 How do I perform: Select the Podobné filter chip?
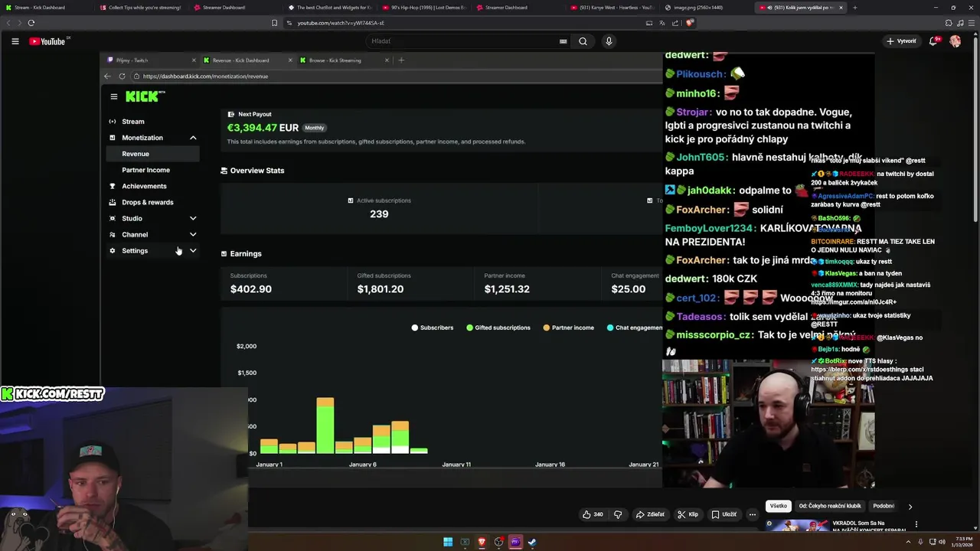point(884,507)
